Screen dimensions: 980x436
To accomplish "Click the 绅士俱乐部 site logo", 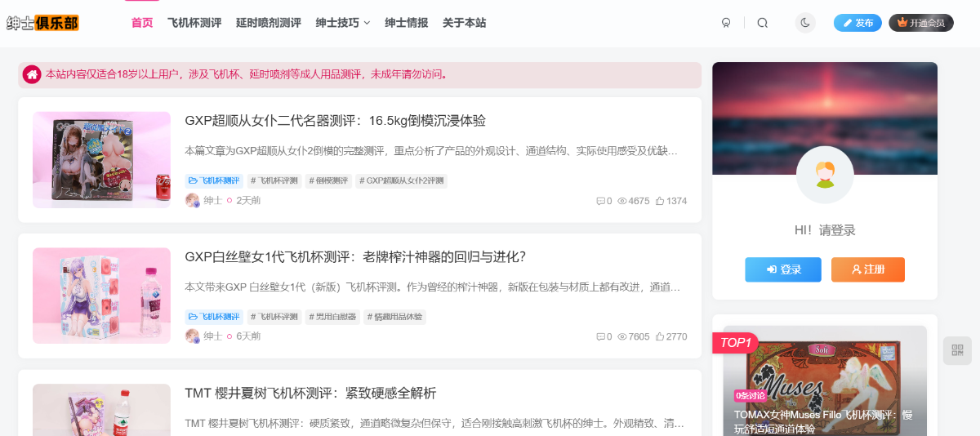I will coord(42,23).
